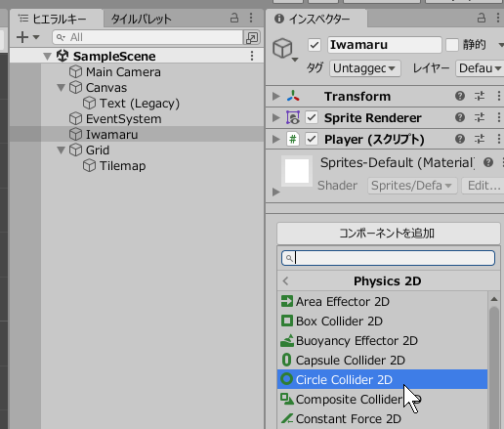
Task: Click the component list scrollbar
Action: click(x=494, y=367)
